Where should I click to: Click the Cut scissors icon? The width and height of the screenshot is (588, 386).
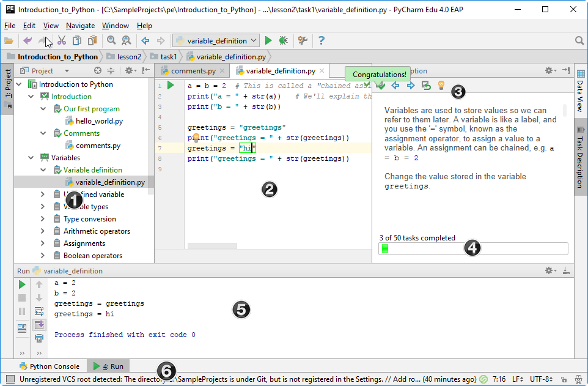[62, 40]
